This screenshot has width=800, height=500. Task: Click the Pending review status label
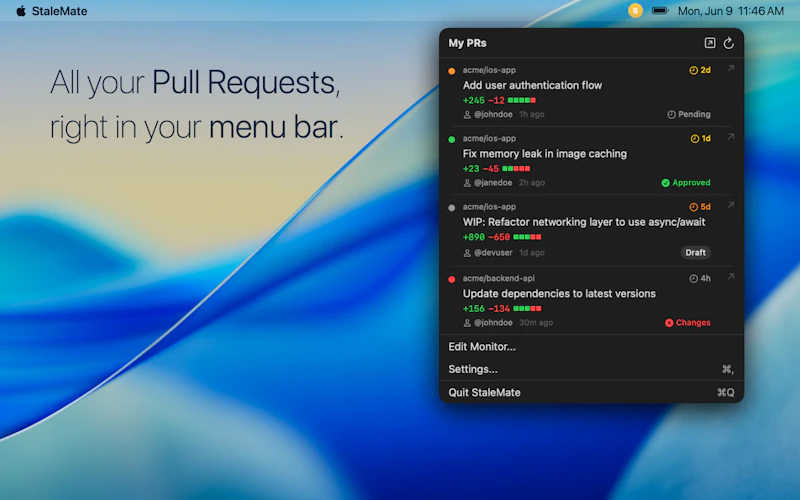pos(689,114)
